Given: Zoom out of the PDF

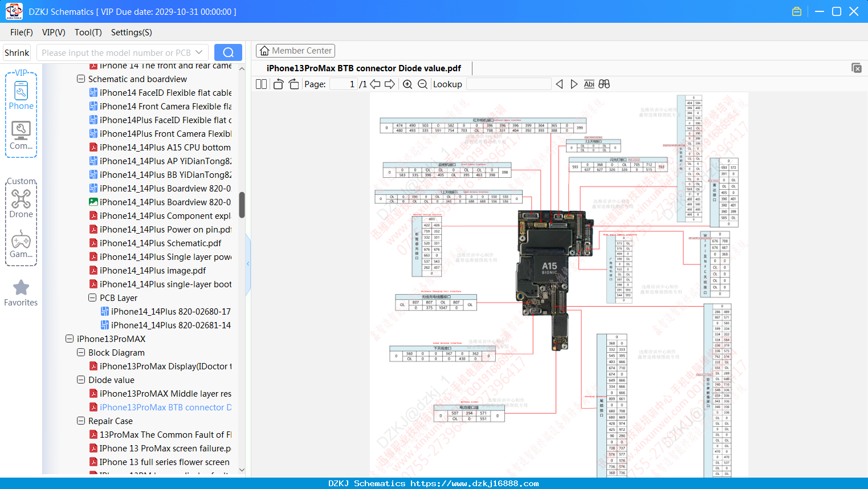Looking at the screenshot, I should pyautogui.click(x=422, y=84).
